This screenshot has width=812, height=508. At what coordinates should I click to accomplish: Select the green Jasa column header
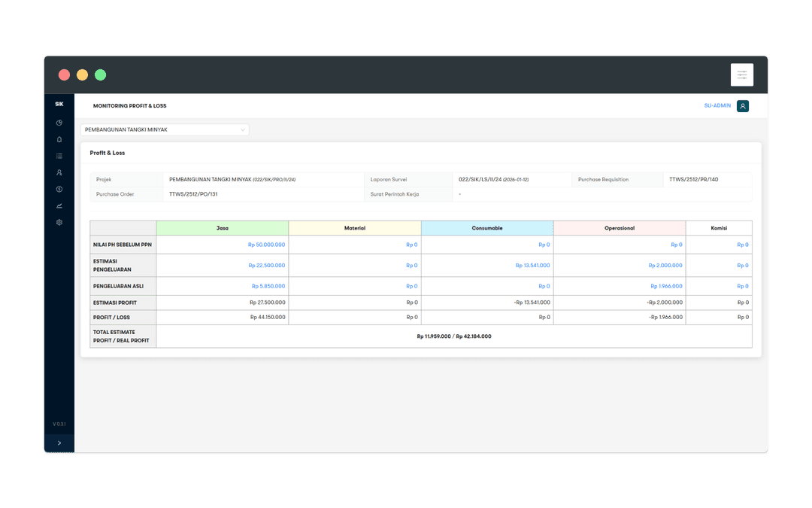(223, 227)
